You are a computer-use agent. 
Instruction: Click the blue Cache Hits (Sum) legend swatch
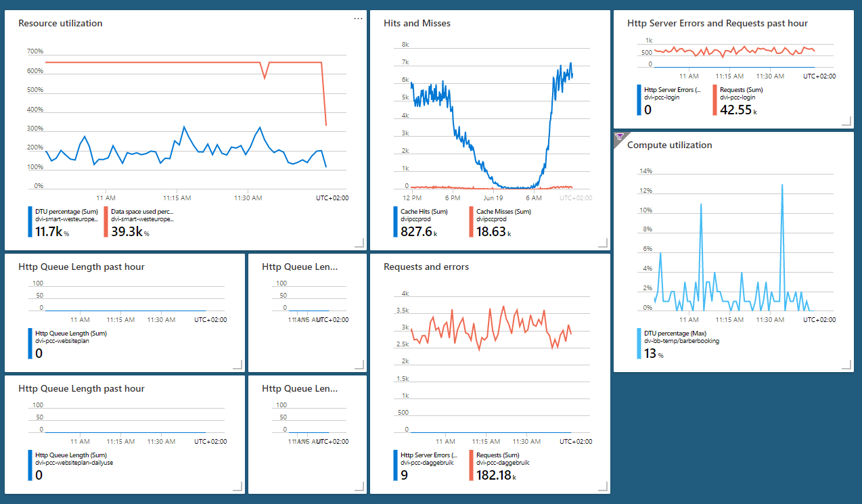395,223
